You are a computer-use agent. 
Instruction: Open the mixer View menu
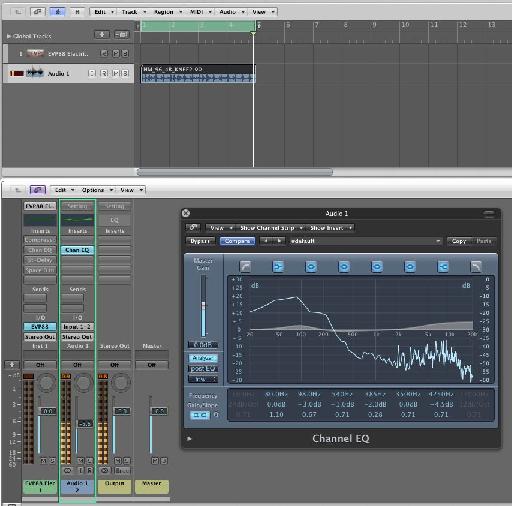coord(131,190)
